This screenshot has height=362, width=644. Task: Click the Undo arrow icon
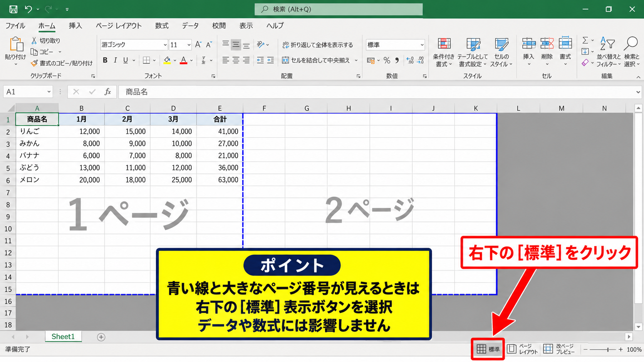click(x=28, y=9)
